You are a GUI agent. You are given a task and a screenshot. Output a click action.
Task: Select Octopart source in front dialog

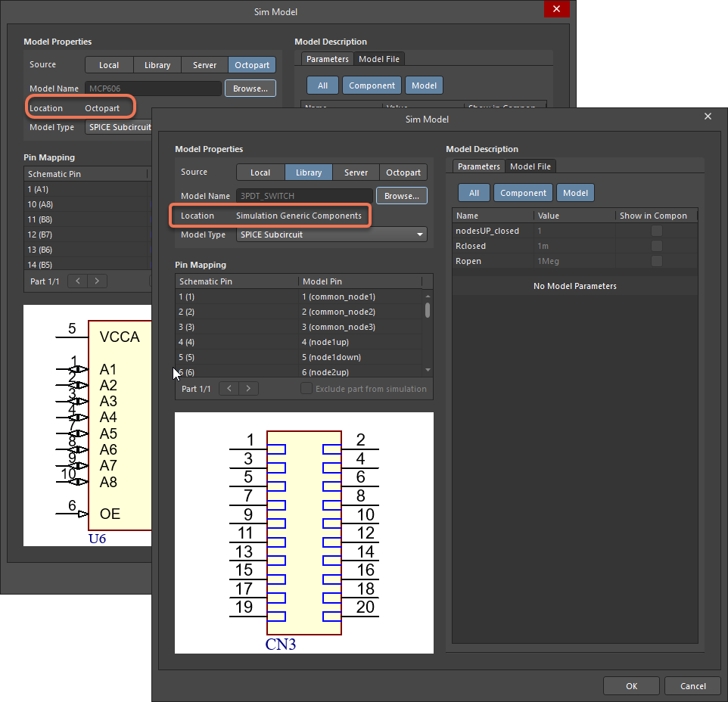click(403, 172)
